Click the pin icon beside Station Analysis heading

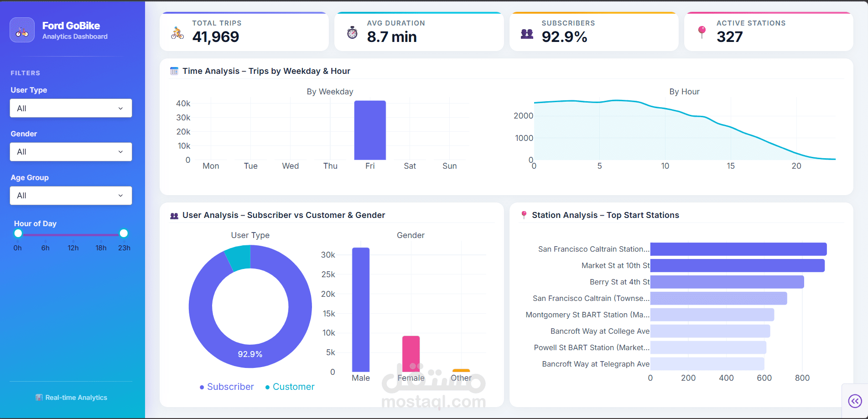[524, 215]
